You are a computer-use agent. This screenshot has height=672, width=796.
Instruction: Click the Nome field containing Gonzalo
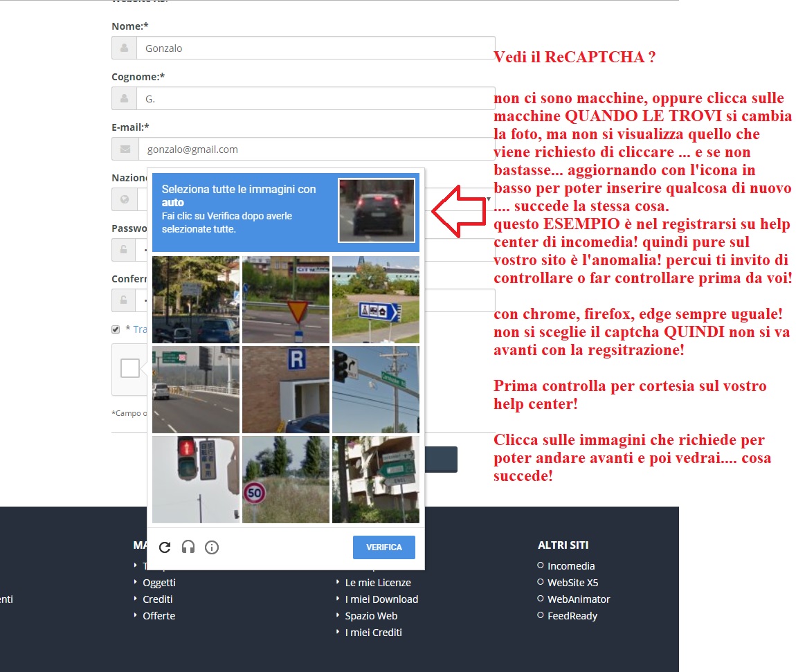pos(316,48)
